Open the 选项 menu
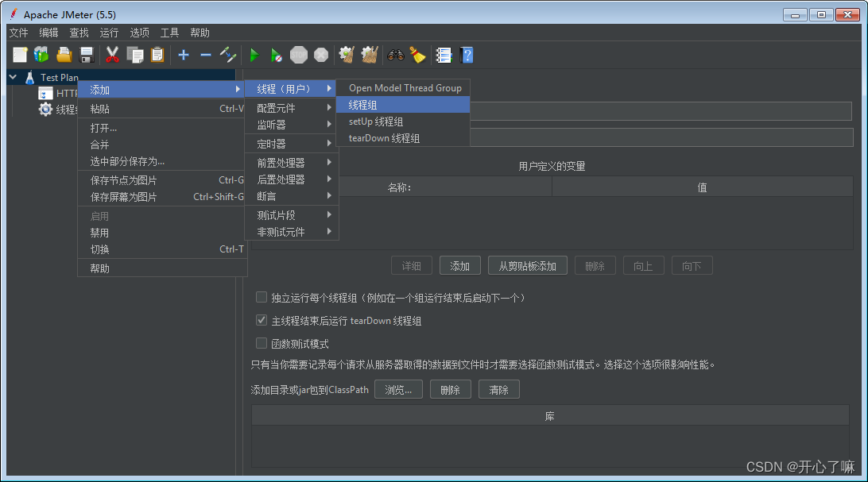The height and width of the screenshot is (482, 868). coord(140,33)
